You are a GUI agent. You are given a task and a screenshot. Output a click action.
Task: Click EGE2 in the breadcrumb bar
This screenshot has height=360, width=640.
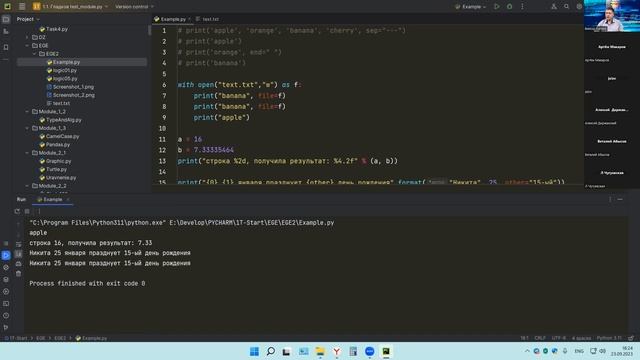[x=60, y=338]
